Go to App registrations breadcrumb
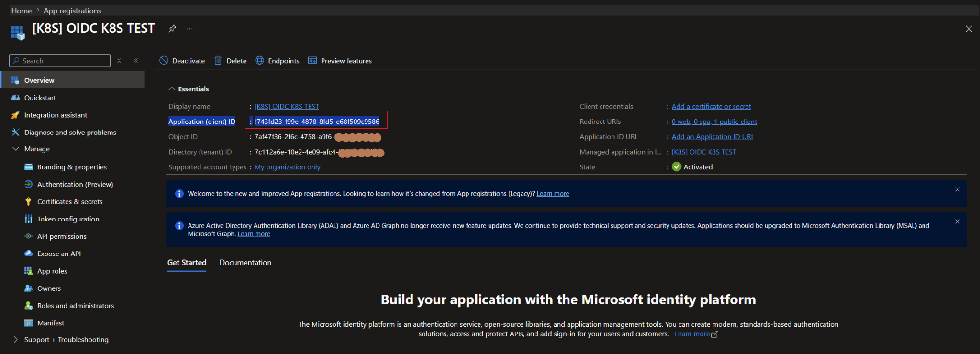This screenshot has height=354, width=980. pyautogui.click(x=72, y=11)
